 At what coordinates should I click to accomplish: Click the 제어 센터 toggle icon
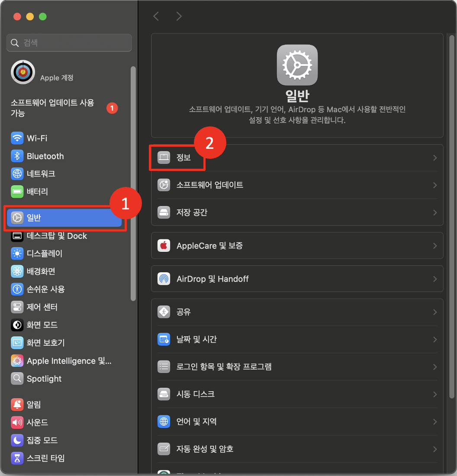tap(17, 307)
